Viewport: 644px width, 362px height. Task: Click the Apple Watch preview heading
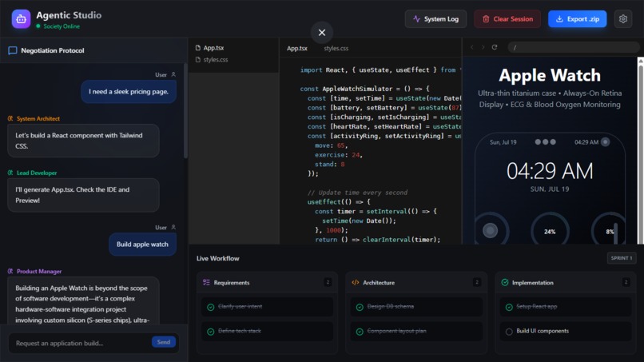pos(550,75)
